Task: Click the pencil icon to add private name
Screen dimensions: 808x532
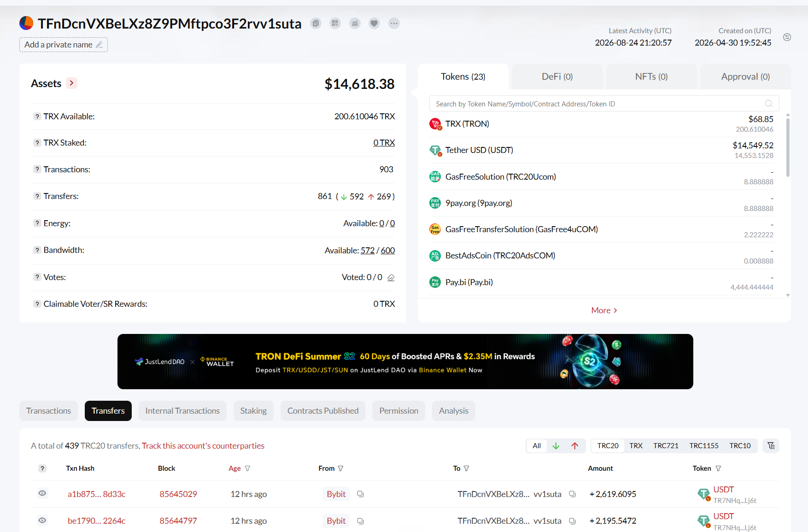Action: click(99, 45)
